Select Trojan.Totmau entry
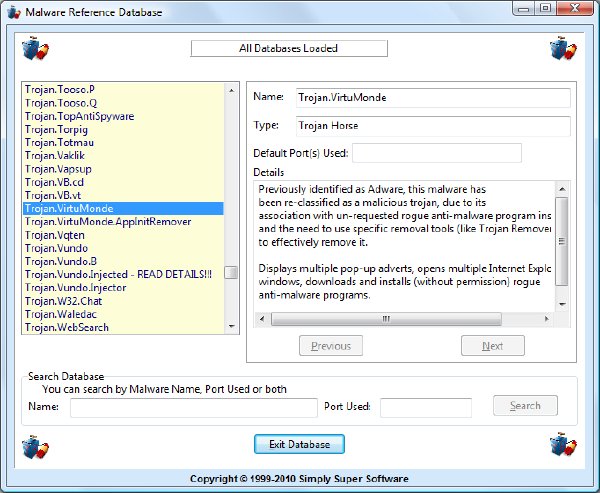The height and width of the screenshot is (493, 600). [x=123, y=142]
